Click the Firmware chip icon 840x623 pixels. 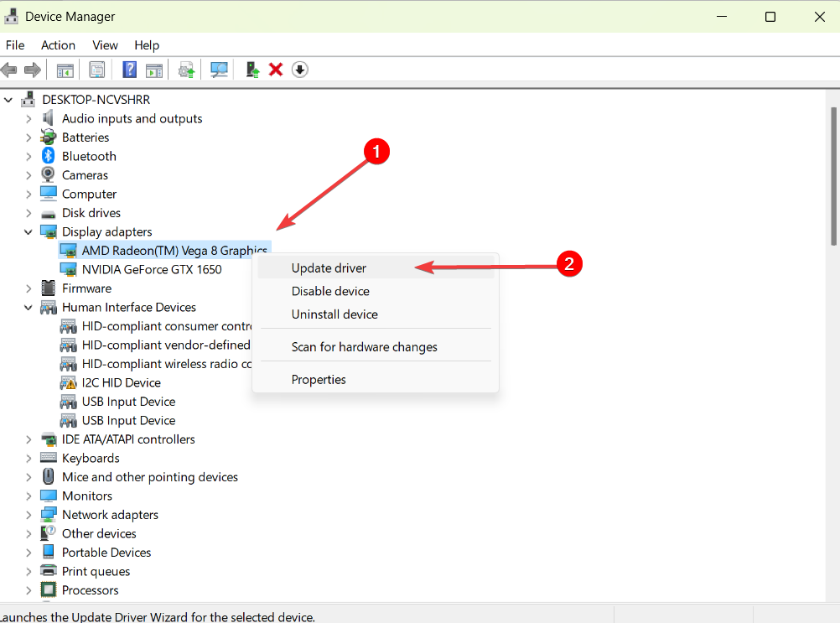tap(49, 288)
